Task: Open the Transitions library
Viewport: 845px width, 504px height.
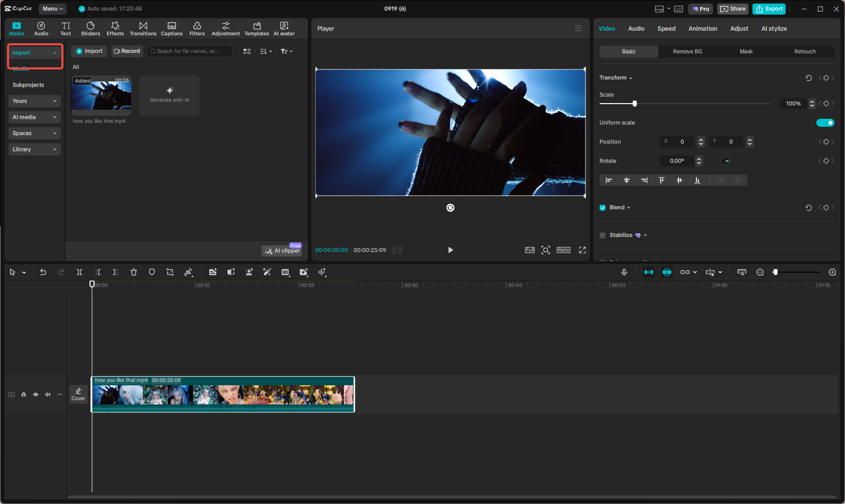Action: point(143,29)
